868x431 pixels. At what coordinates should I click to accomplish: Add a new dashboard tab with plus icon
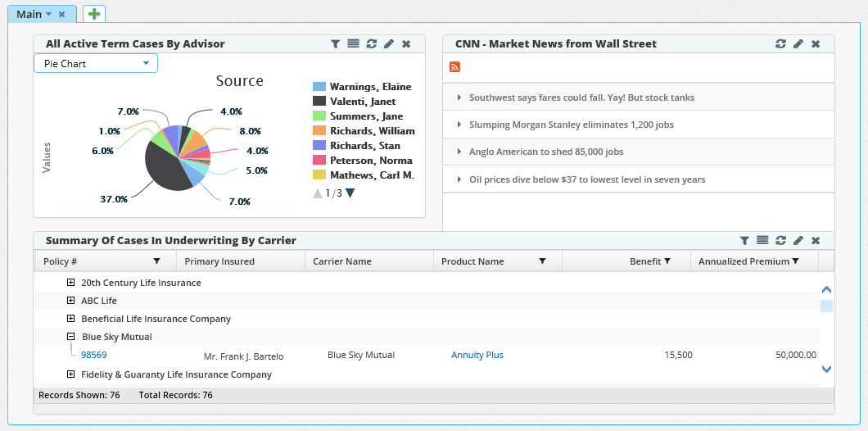click(x=94, y=14)
